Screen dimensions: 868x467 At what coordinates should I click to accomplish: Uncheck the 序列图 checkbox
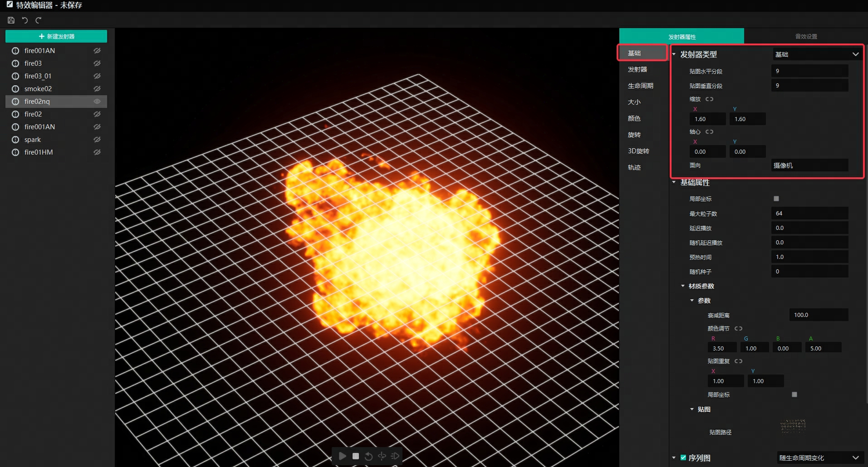(x=683, y=457)
